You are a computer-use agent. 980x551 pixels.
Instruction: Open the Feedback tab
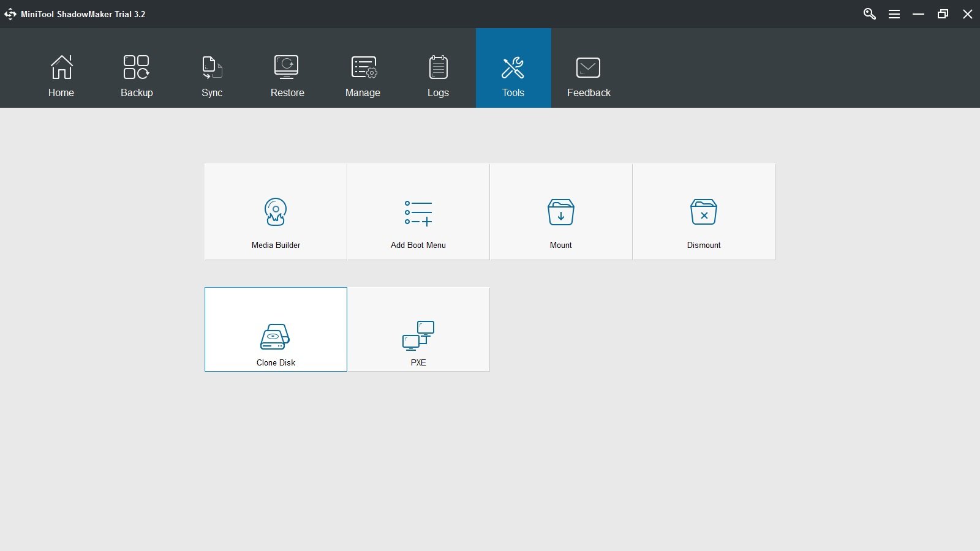(589, 68)
